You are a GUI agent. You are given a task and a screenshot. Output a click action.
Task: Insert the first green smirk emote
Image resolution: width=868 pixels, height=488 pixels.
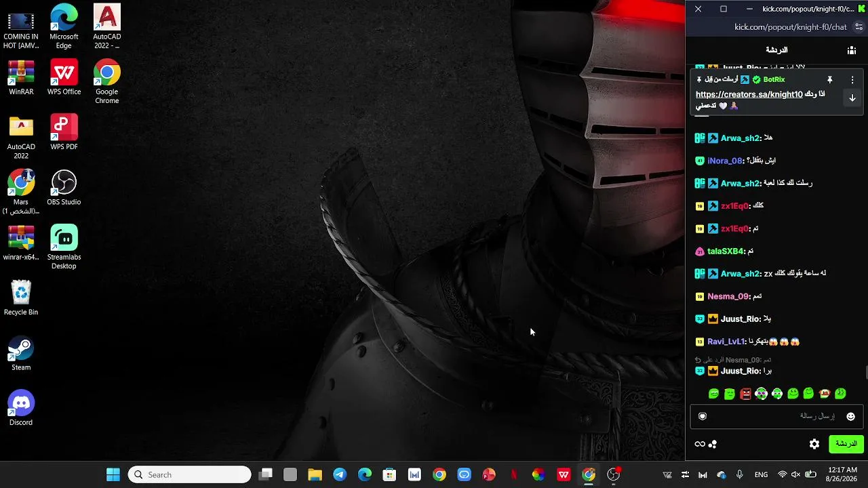[x=713, y=394]
